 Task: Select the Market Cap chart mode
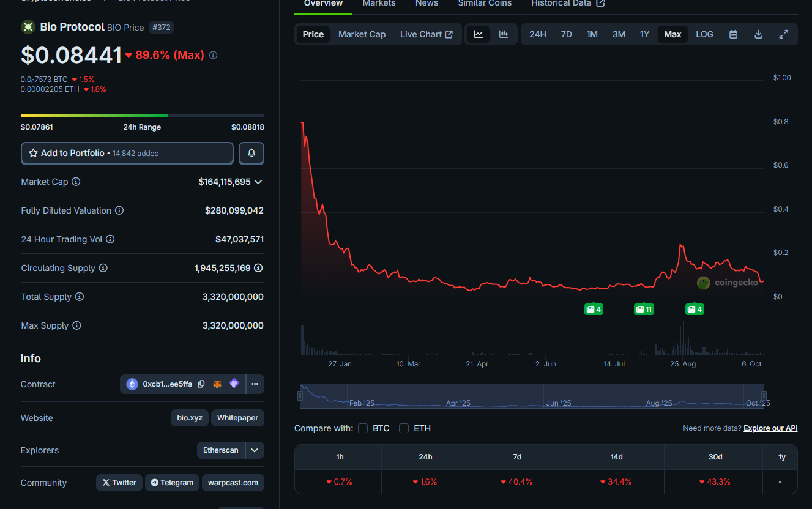click(x=362, y=34)
